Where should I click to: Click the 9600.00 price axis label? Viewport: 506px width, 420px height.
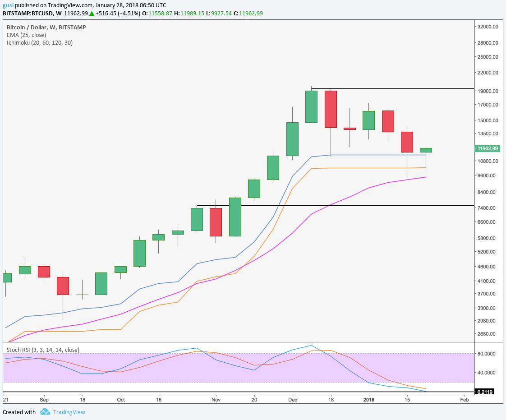pos(487,175)
